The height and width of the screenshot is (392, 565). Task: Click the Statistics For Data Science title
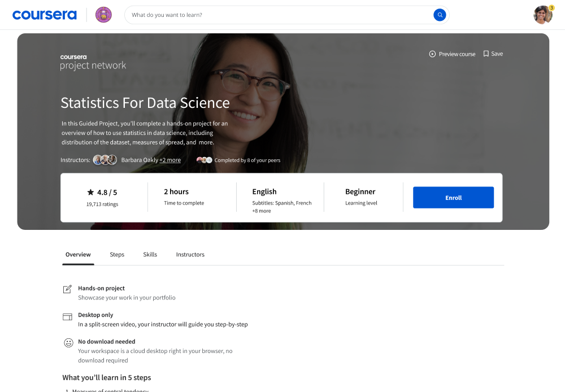[145, 103]
